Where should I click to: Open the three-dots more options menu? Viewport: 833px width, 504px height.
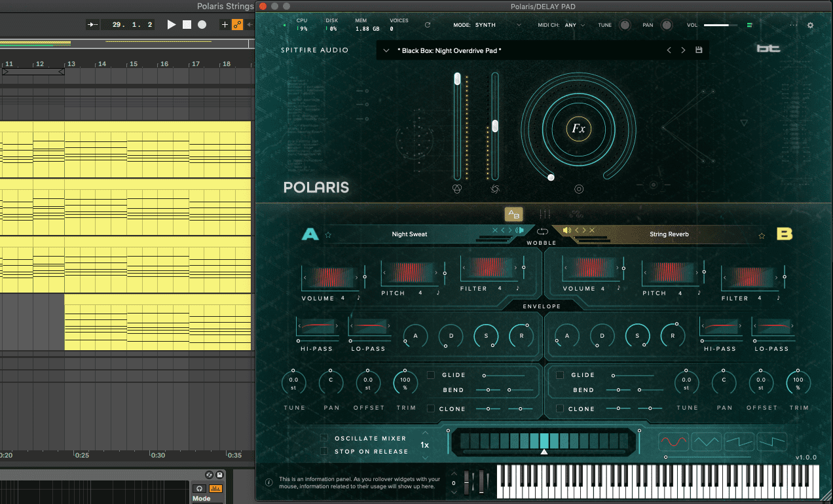tap(794, 25)
